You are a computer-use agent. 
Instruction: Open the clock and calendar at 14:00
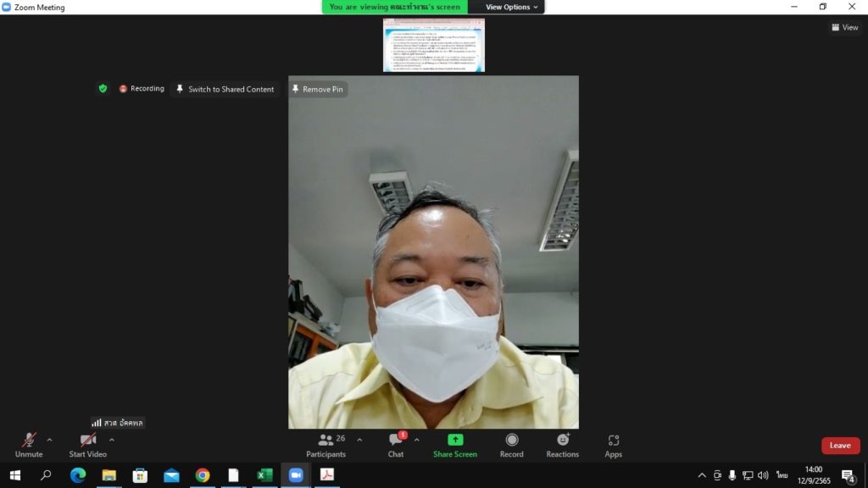click(x=814, y=475)
